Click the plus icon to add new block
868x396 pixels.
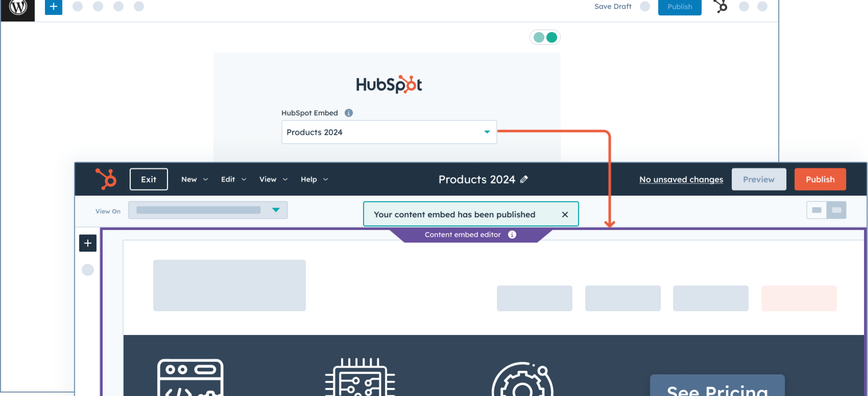(x=53, y=6)
